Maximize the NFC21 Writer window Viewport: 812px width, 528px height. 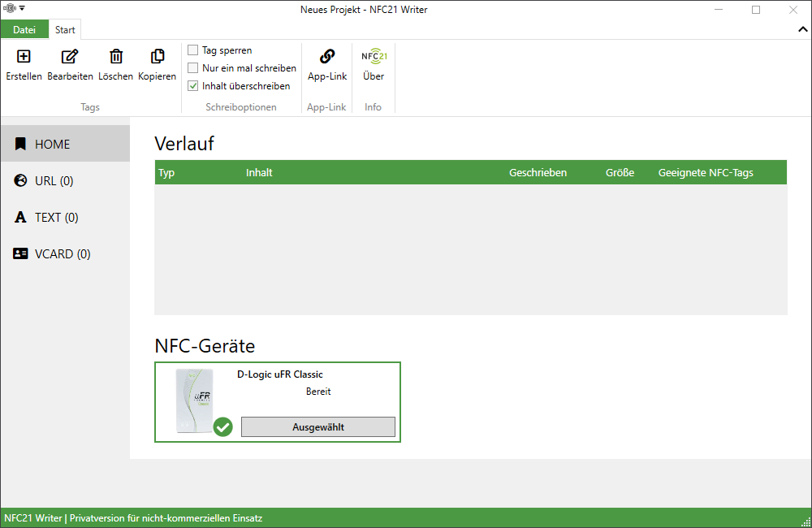756,10
